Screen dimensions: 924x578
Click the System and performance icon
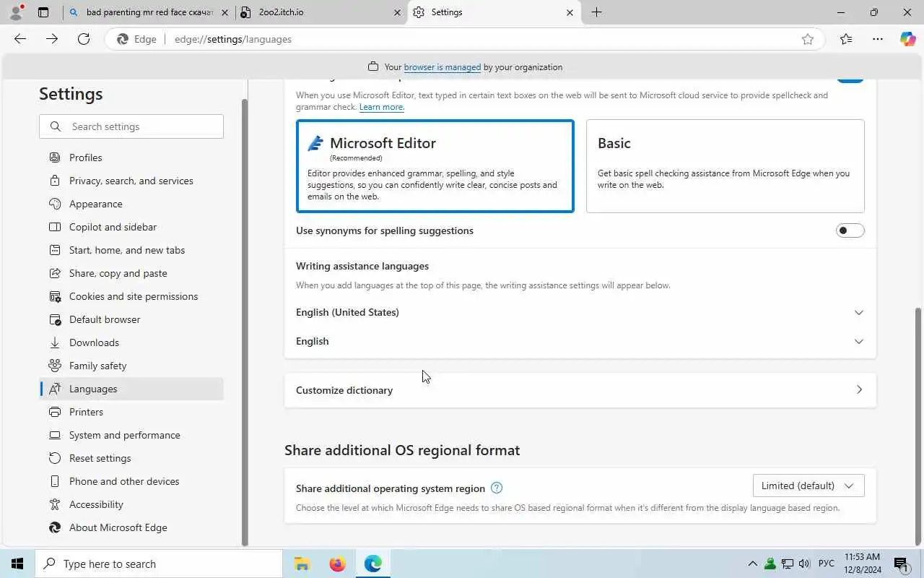[x=55, y=435]
